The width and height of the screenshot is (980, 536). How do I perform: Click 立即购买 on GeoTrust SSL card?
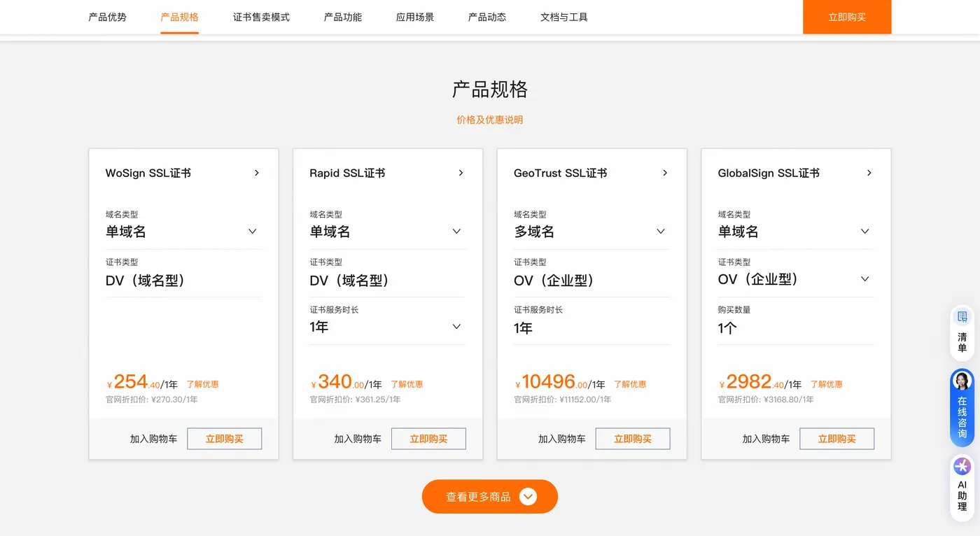pos(633,439)
